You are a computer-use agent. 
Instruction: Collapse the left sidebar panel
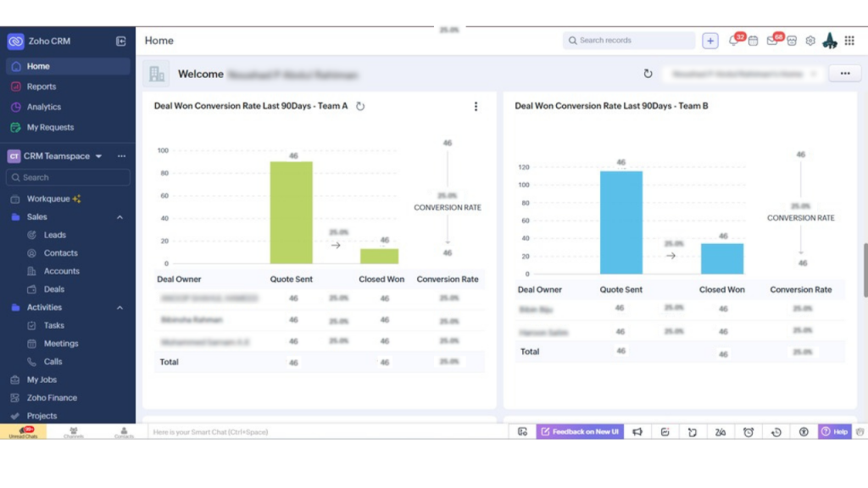coord(121,41)
